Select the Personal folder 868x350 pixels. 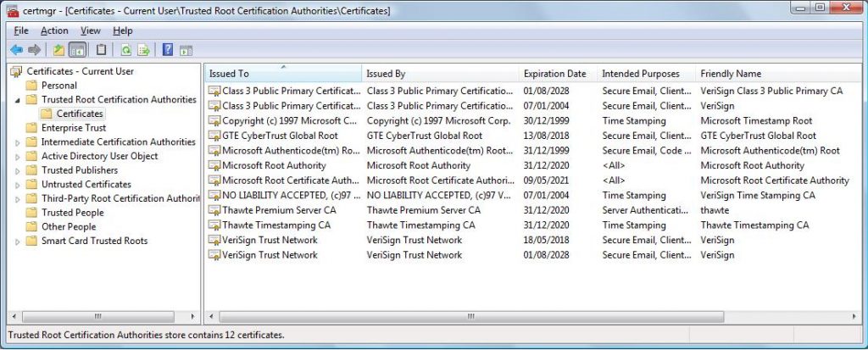pyautogui.click(x=59, y=86)
